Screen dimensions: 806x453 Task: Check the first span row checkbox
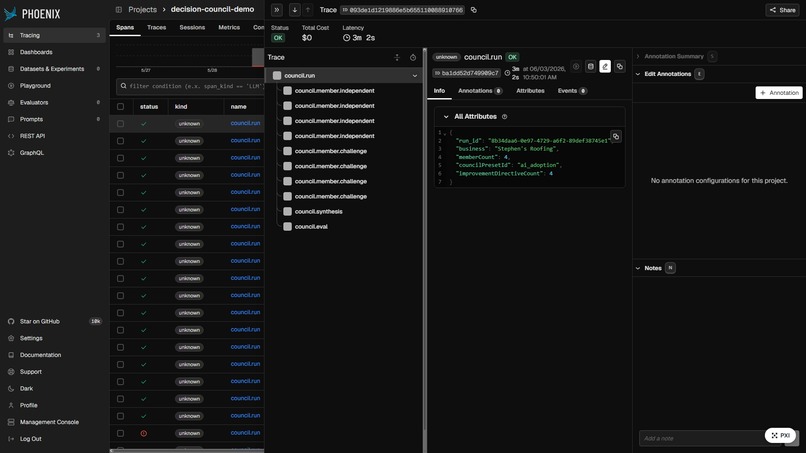(120, 124)
